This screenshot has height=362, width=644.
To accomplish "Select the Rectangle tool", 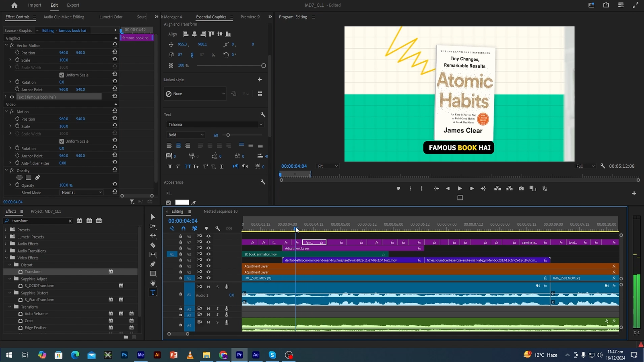I will [x=153, y=274].
